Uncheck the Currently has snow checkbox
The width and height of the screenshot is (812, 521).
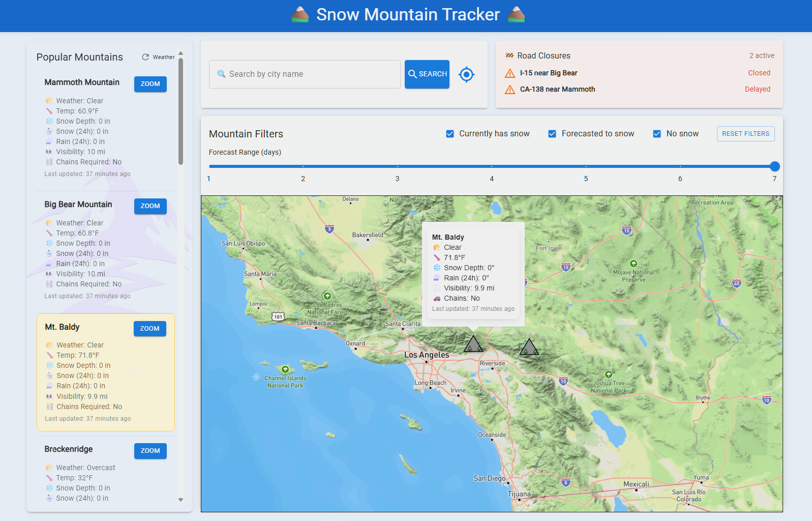point(450,134)
